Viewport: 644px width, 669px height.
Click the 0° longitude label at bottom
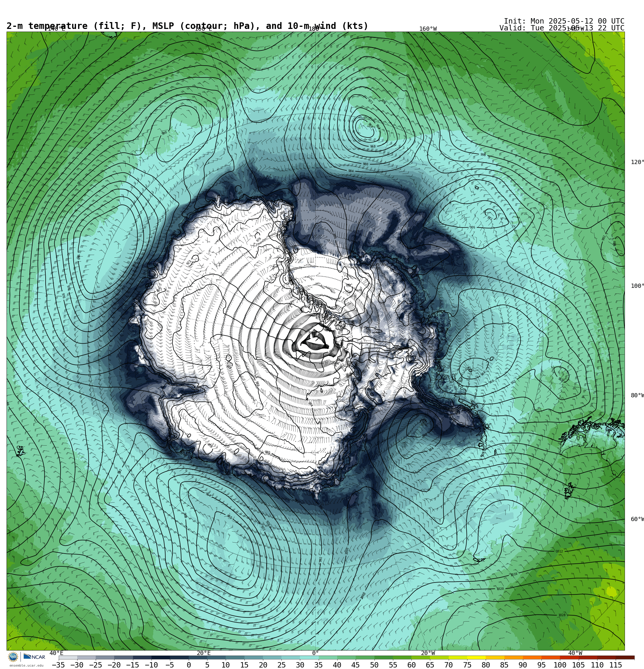tap(315, 653)
